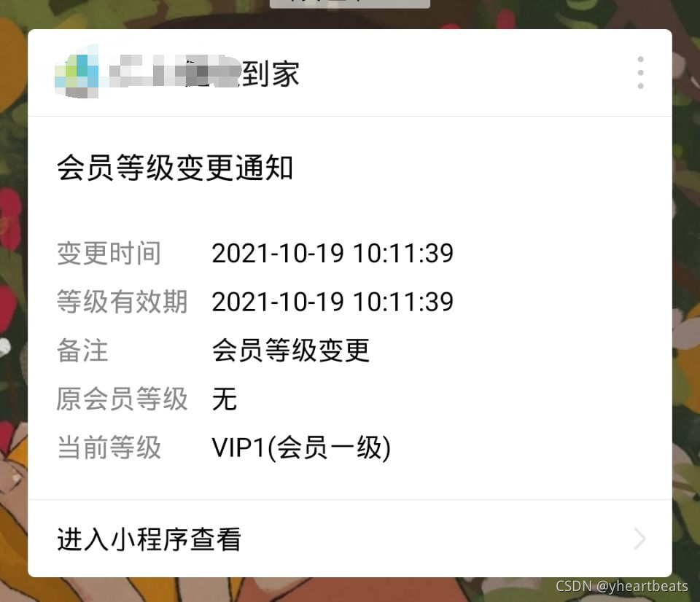Open the three-dot more options menu

[640, 73]
